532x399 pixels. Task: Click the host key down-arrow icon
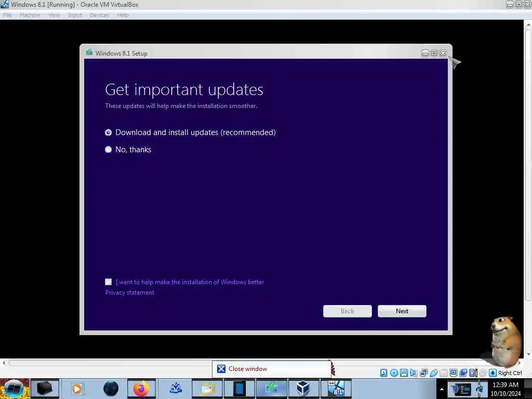493,373
